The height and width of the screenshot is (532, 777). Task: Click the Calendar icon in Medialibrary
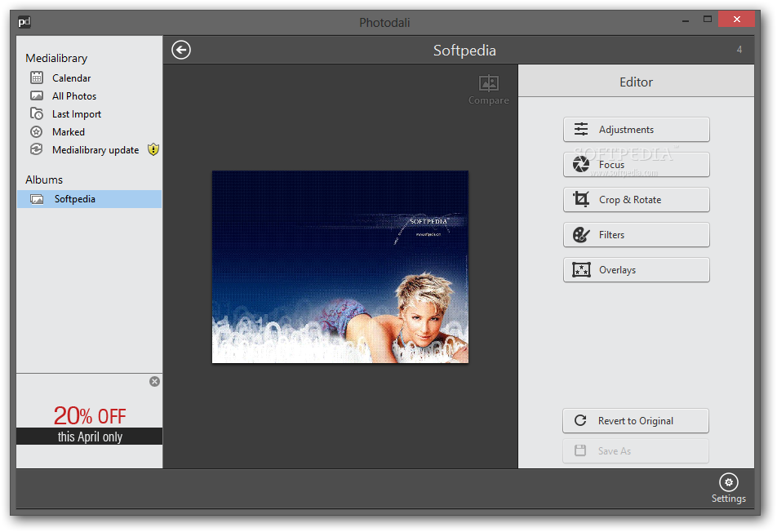pos(37,78)
